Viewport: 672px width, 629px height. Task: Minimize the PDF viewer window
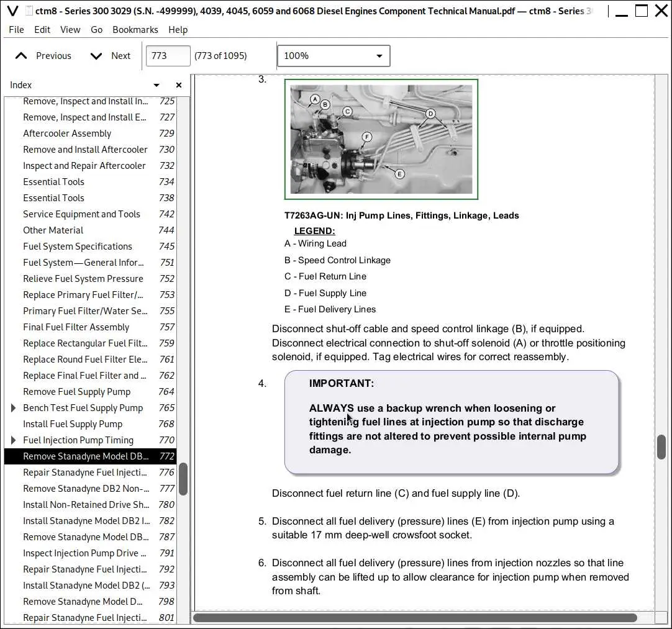click(622, 14)
